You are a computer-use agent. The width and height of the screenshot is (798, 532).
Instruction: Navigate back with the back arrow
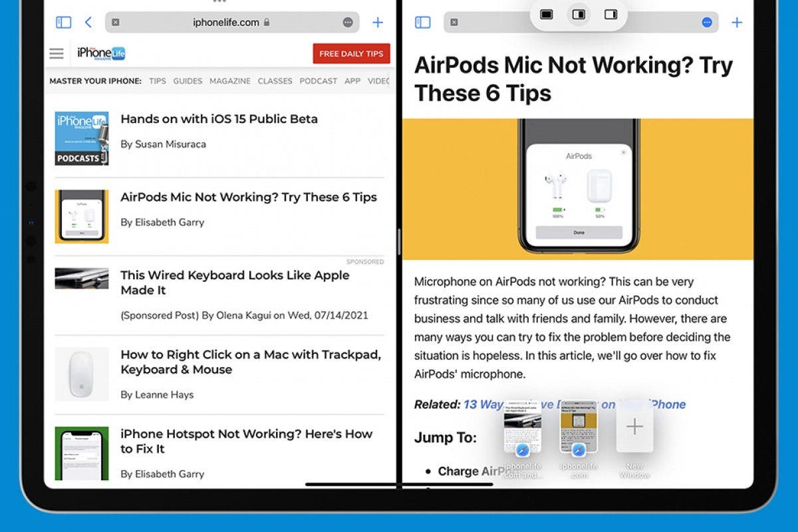89,22
